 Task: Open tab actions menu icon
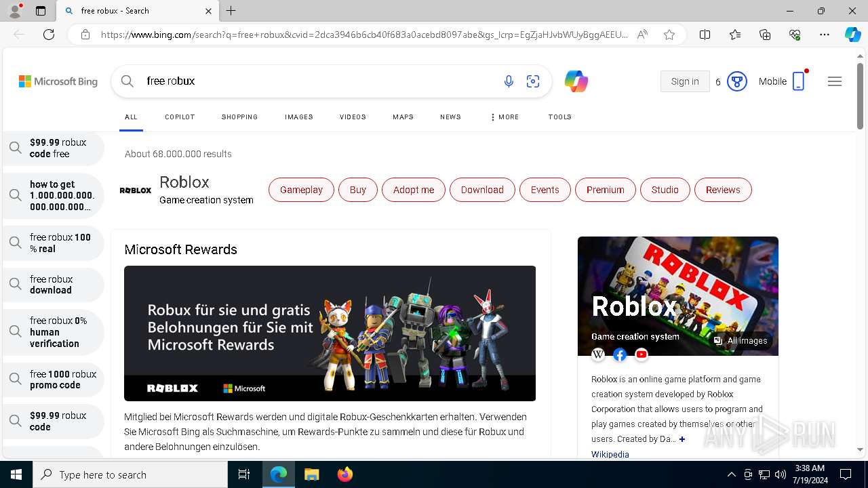(41, 11)
